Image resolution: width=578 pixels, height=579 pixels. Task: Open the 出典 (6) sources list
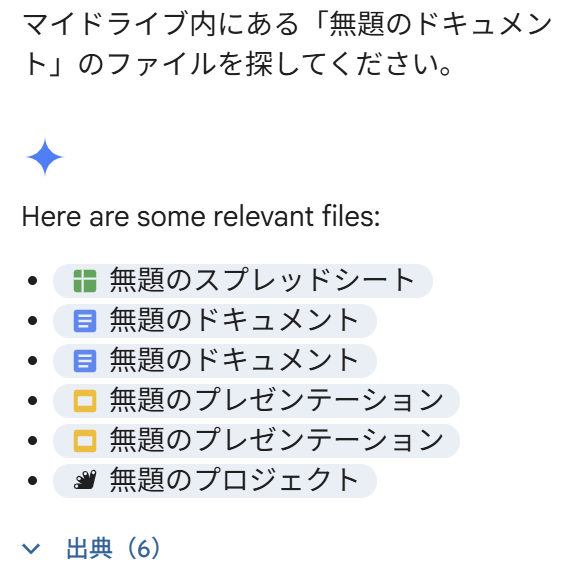click(x=113, y=548)
